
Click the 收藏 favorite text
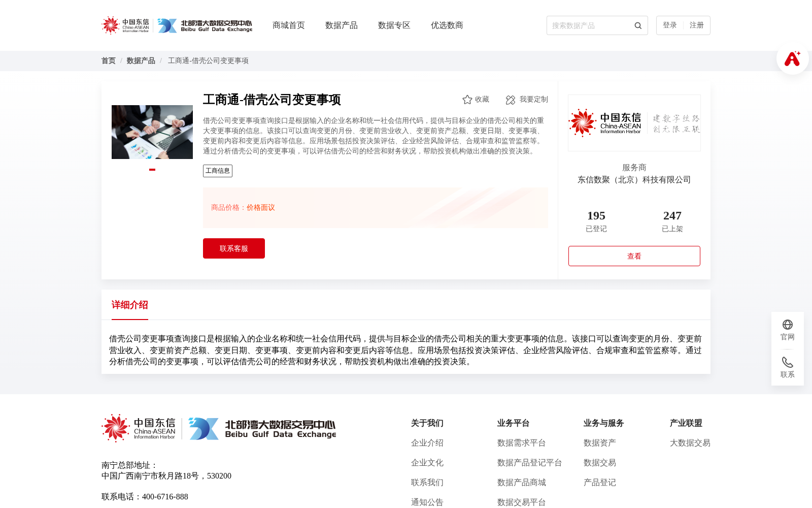482,100
